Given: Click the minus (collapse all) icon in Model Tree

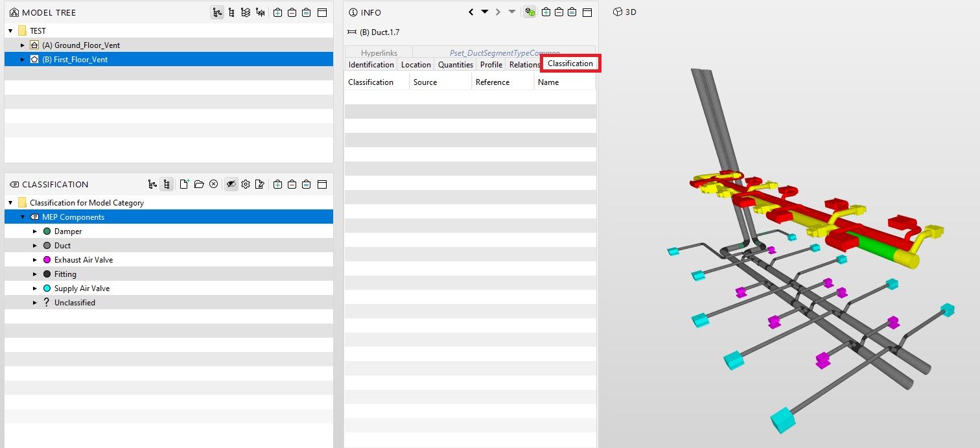Looking at the screenshot, I should tap(292, 12).
